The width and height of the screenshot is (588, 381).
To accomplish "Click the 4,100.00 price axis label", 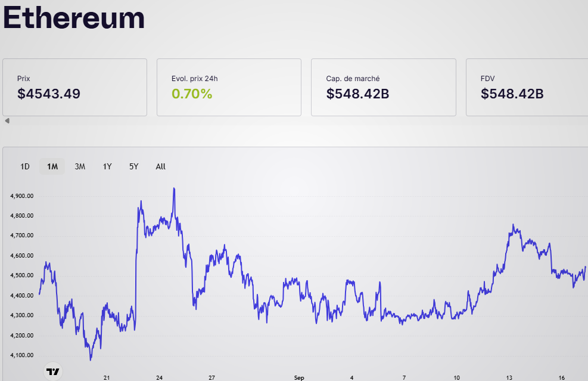I will 21,355.
